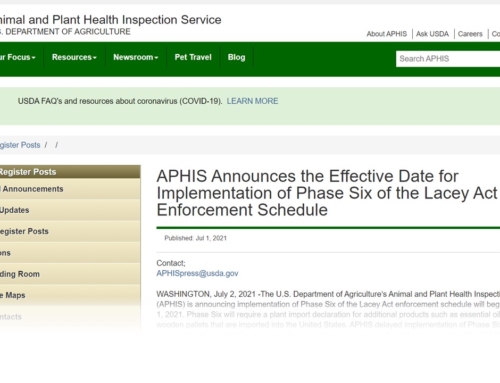The image size is (500, 383).
Task: Open the Newsroom dropdown menu
Action: pos(136,57)
